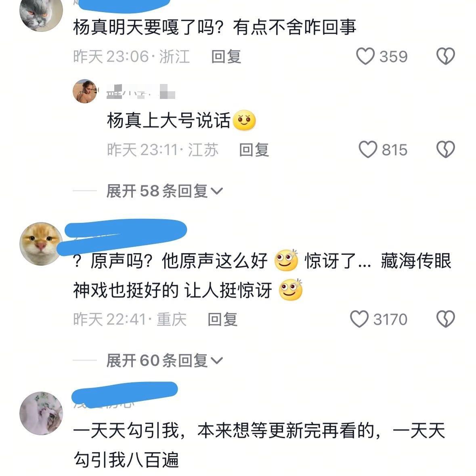The width and height of the screenshot is (476, 476).
Task: Like the 杨真上大号说话 reply
Action: 368,149
